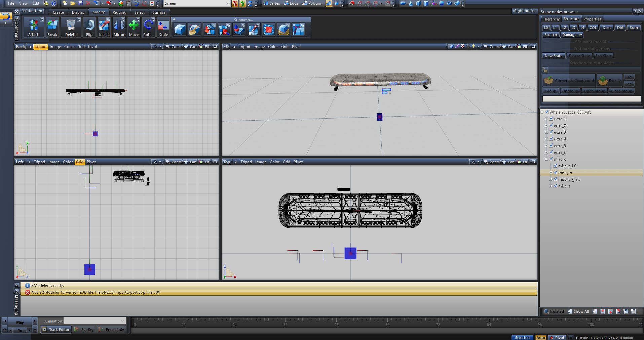Toggle the misc_c_glass node checkbox
644x340 pixels.
point(556,179)
